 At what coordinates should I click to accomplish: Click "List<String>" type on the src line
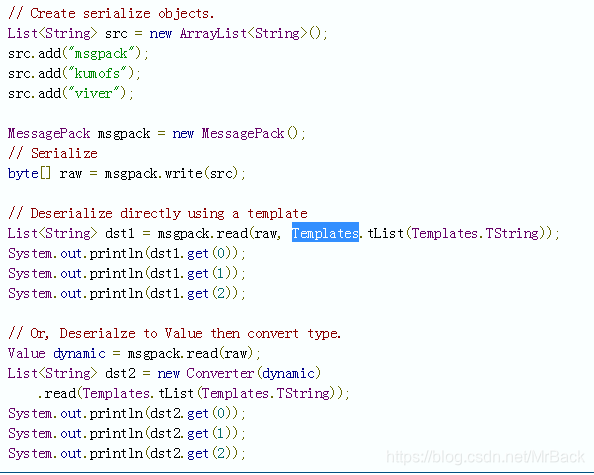pyautogui.click(x=52, y=33)
